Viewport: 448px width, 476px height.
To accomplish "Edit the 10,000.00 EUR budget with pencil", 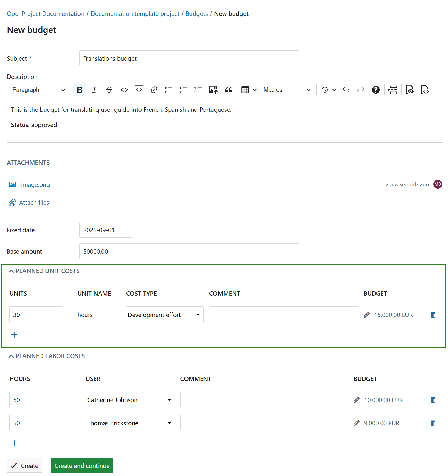I will [x=357, y=400].
